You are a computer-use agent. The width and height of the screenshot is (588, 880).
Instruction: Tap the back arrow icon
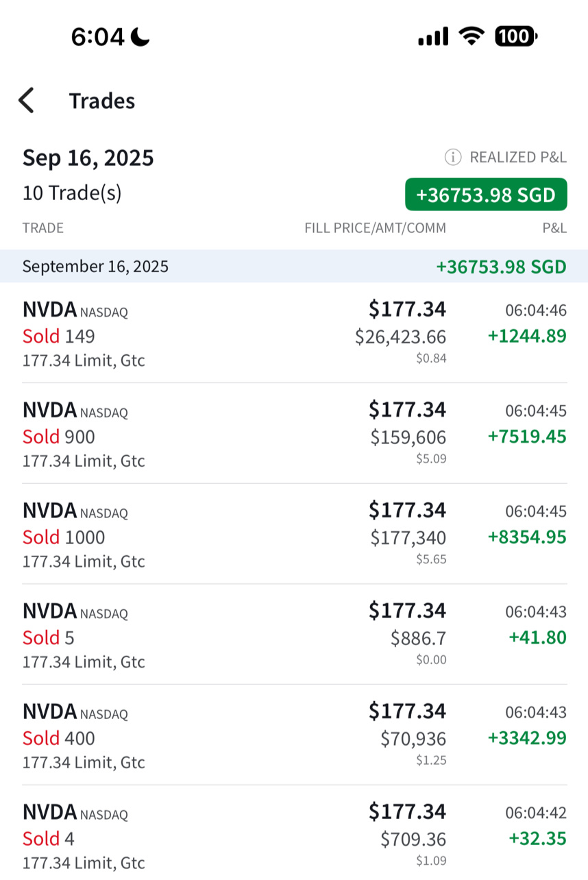pyautogui.click(x=26, y=101)
